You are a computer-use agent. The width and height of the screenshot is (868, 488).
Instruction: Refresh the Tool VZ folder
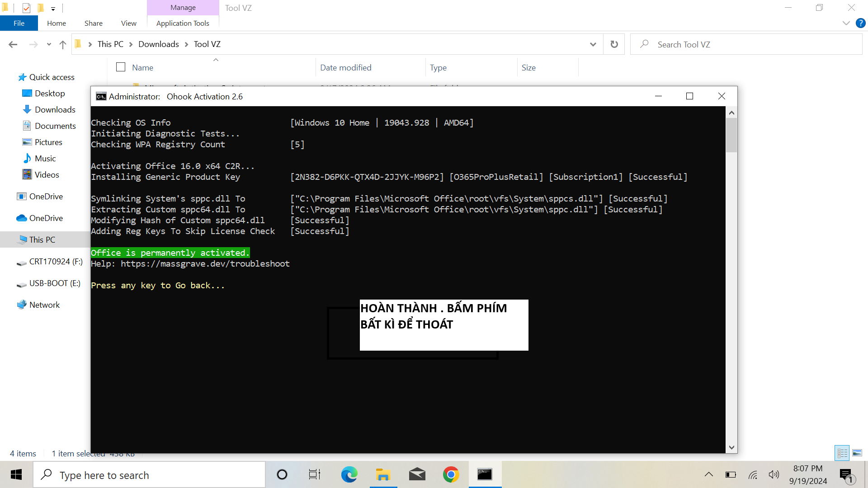pyautogui.click(x=614, y=44)
